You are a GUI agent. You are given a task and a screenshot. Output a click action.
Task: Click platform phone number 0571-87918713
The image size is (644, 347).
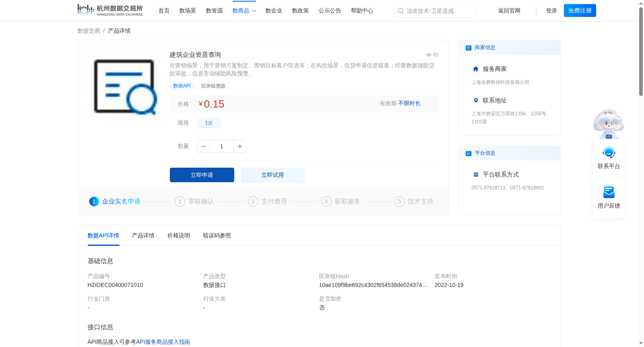pos(489,188)
